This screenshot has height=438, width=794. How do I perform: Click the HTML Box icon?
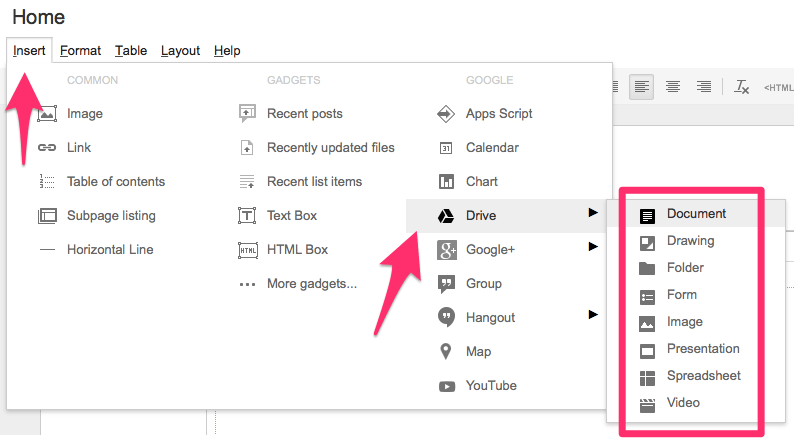coord(247,250)
